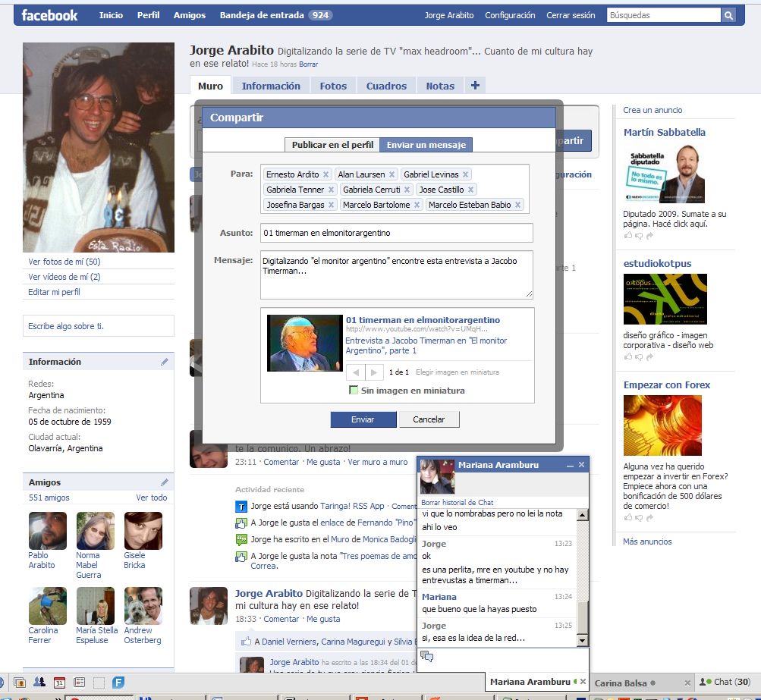Close the Carina Balsa chat tab
This screenshot has width=761, height=700.
687,683
